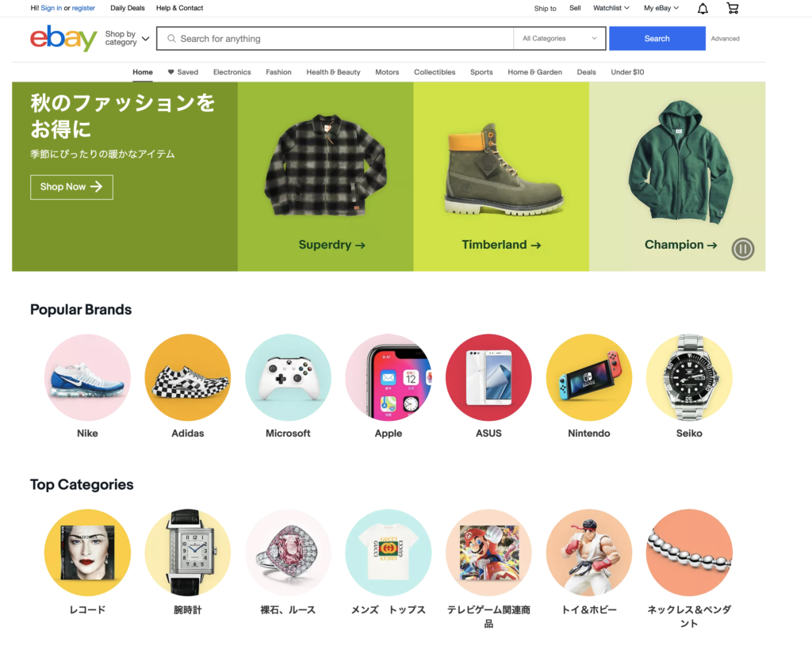Pause the banner carousel
The width and height of the screenshot is (812, 657).
pos(742,249)
